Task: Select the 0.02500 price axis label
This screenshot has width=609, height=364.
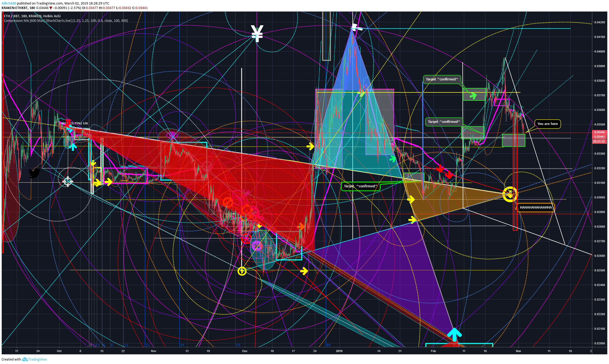Action: pos(600,270)
